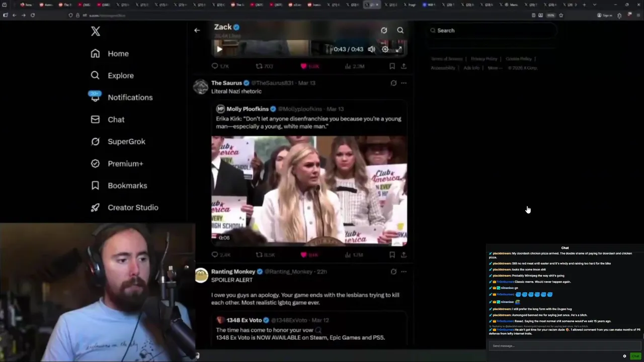644x362 pixels.
Task: Click Grok icon on The Saurus post
Action: 393,83
